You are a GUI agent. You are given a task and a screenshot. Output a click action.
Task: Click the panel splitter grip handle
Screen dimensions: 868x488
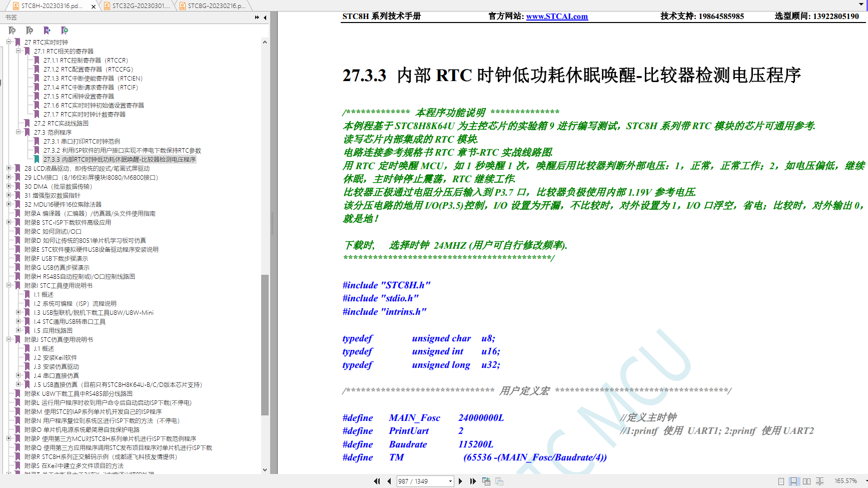click(x=273, y=224)
